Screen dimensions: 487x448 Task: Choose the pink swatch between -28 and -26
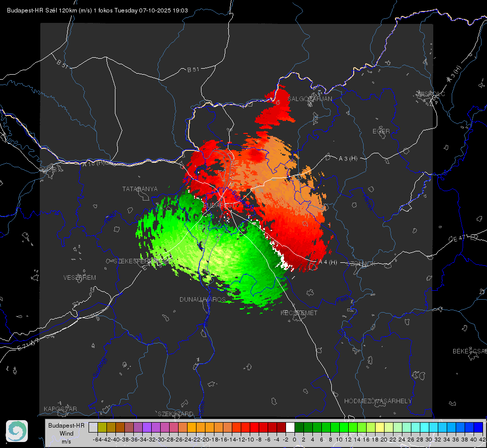[x=174, y=427]
